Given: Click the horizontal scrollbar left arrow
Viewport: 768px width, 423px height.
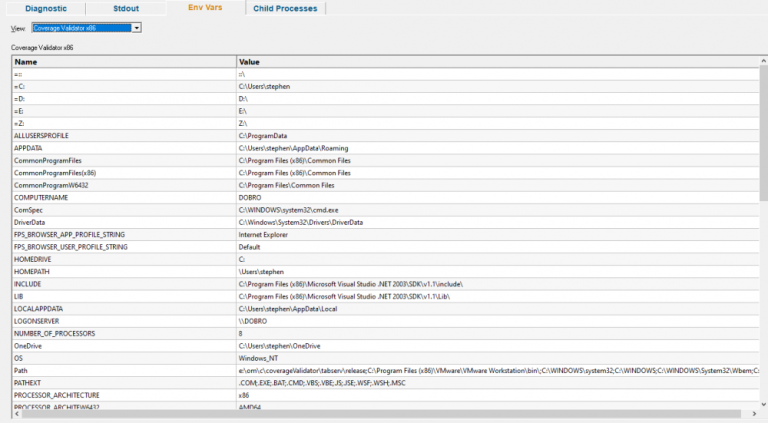Looking at the screenshot, I should tap(17, 414).
